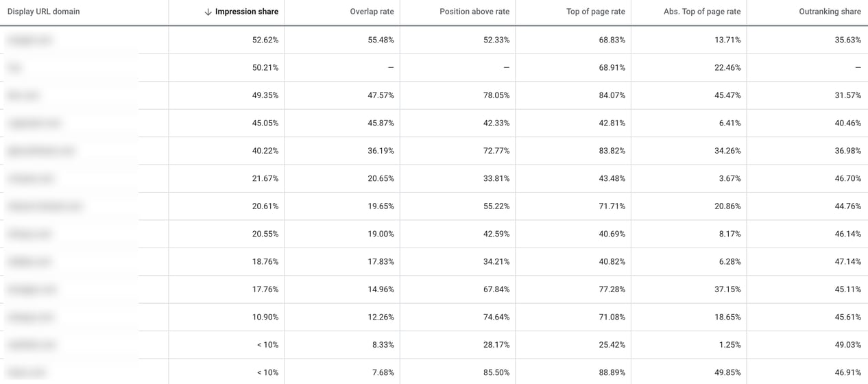Image resolution: width=868 pixels, height=384 pixels.
Task: Sort by Position above rate column
Action: [x=474, y=12]
